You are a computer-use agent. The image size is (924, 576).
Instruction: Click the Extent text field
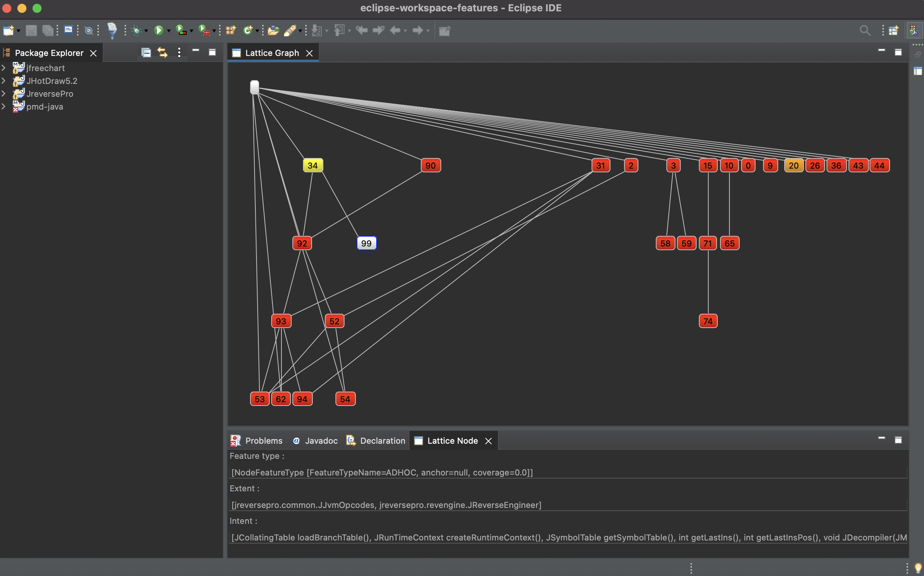click(568, 505)
